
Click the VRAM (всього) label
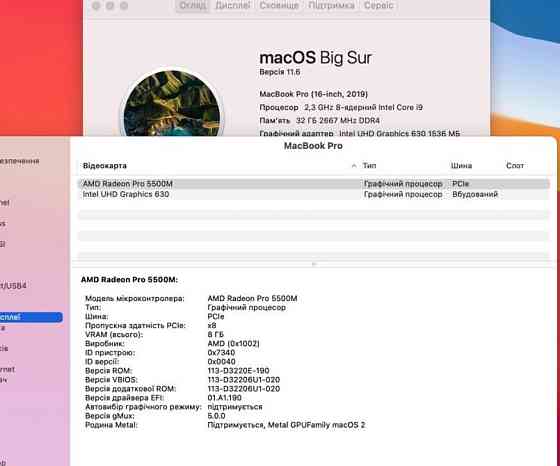114,335
